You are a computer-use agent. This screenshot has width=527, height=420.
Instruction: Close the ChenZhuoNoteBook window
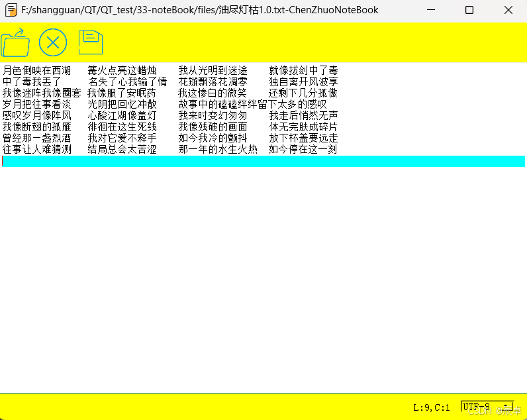click(x=508, y=10)
